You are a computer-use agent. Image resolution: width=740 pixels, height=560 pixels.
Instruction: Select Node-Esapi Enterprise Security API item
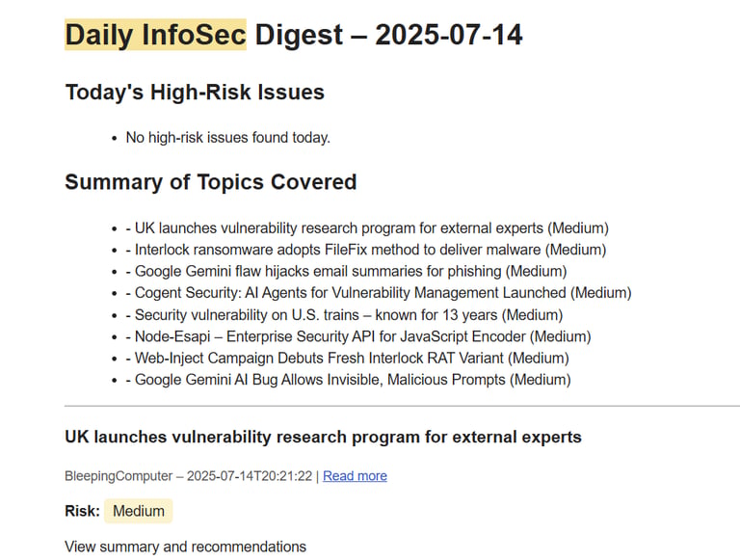coord(358,336)
